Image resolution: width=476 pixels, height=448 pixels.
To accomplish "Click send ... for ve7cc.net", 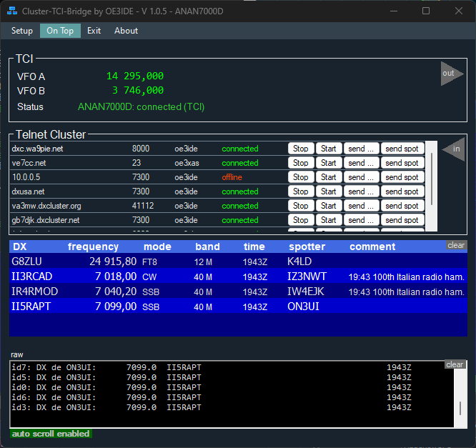I will pyautogui.click(x=361, y=163).
